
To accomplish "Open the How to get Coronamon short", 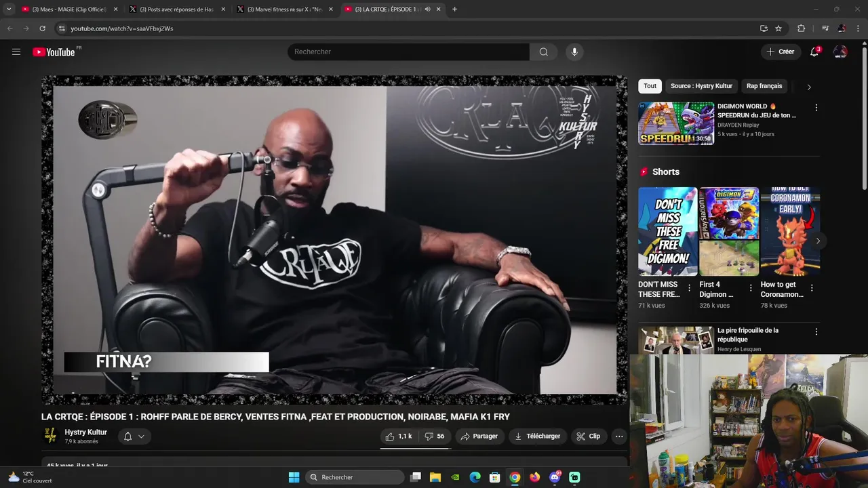I will (x=790, y=231).
